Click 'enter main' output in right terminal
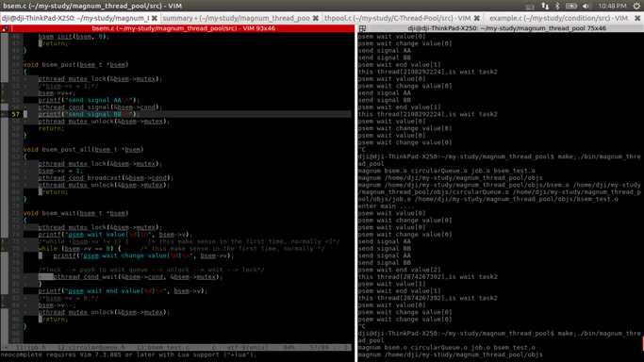Viewport: 644px width, 362px height. tap(386, 206)
